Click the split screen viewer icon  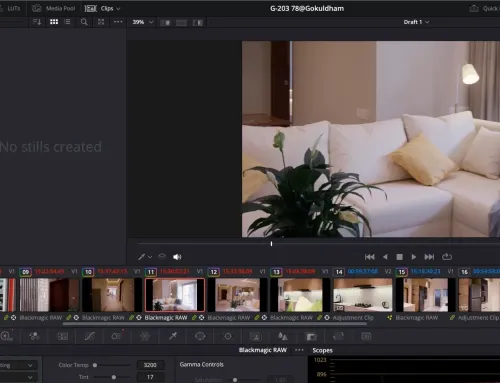coord(181,22)
